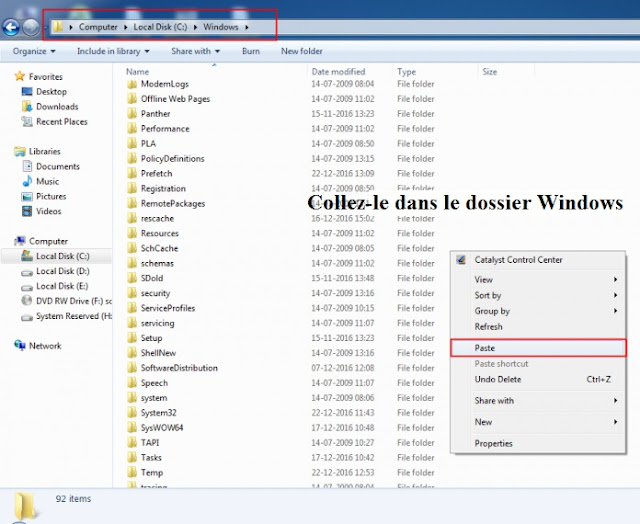Click the folder icon in address bar

tap(58, 27)
